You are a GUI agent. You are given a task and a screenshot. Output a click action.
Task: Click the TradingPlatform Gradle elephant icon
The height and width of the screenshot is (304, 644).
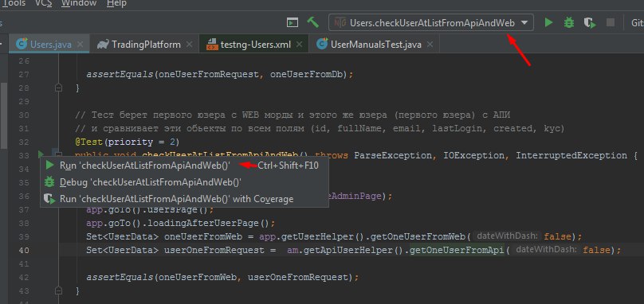point(103,45)
